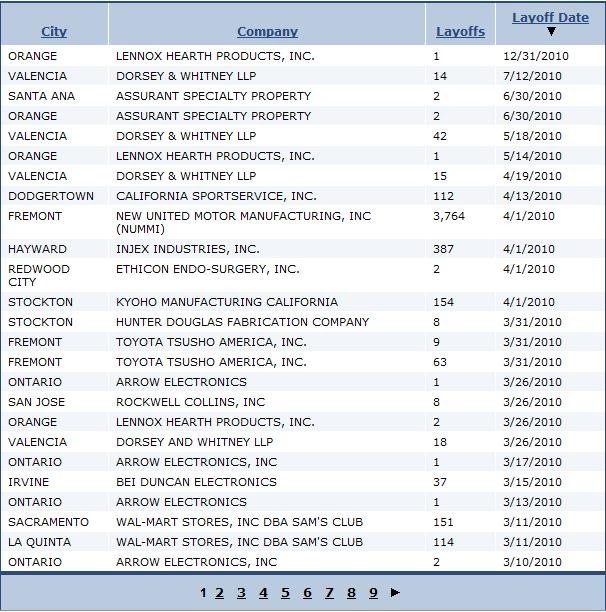606x612 pixels.
Task: Select the SACRAMENTO city cell
Action: pyautogui.click(x=48, y=522)
